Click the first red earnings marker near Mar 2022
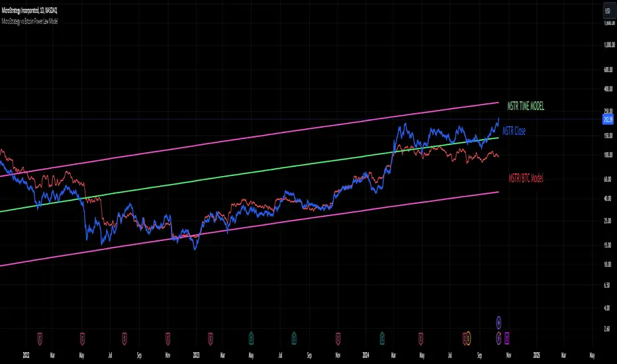Image resolution: width=617 pixels, height=364 pixels. pos(40,338)
